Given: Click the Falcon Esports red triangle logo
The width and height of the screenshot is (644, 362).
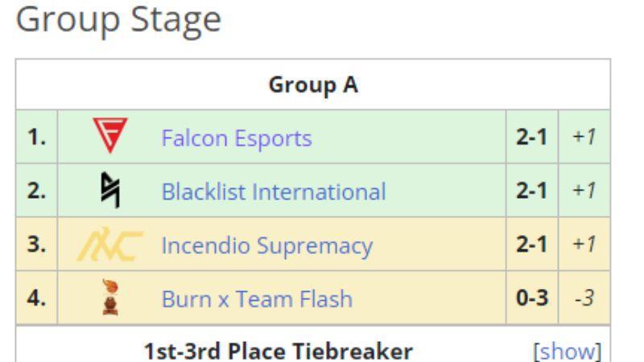Looking at the screenshot, I should coord(110,135).
